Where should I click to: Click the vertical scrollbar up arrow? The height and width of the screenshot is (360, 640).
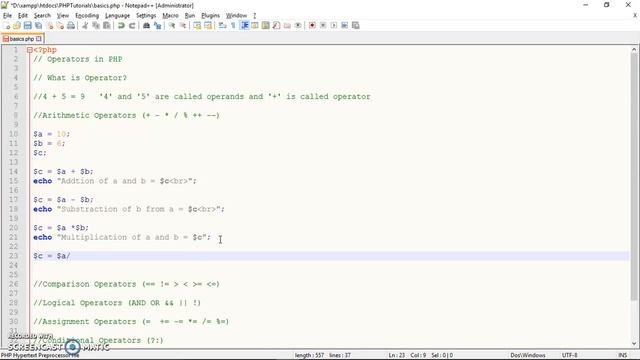(634, 49)
